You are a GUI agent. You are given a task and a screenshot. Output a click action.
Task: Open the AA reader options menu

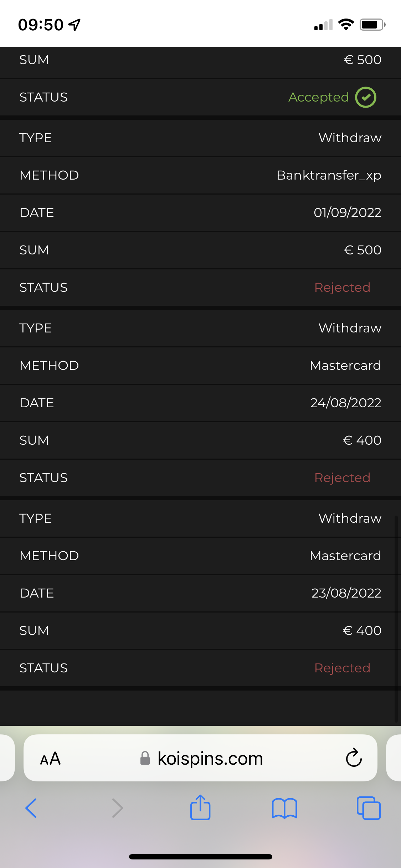pos(50,758)
